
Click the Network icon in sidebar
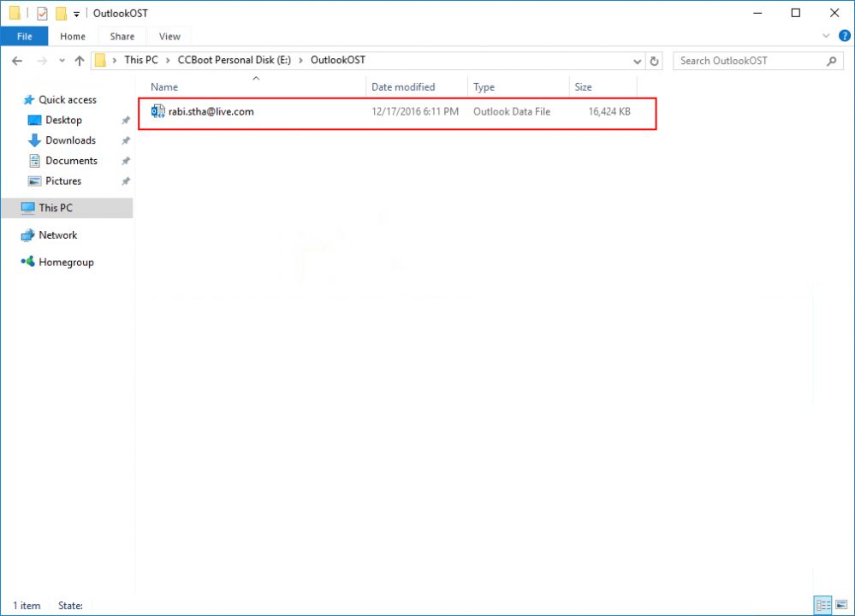tap(27, 235)
